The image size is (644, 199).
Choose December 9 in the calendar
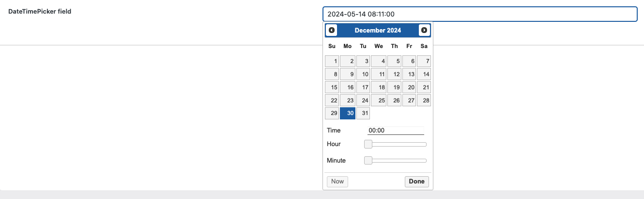coord(347,75)
